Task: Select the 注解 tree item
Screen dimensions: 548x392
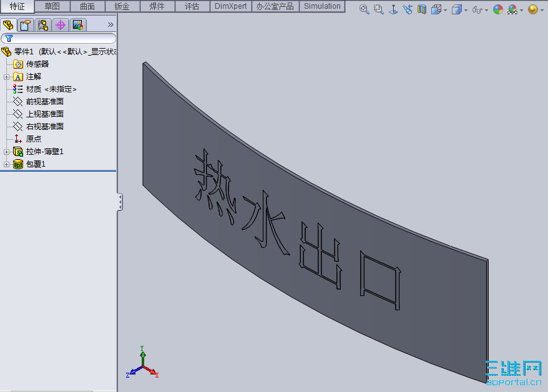Action: [x=34, y=77]
